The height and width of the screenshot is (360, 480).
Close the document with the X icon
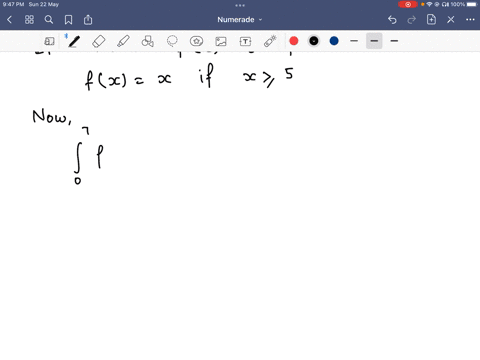[451, 20]
